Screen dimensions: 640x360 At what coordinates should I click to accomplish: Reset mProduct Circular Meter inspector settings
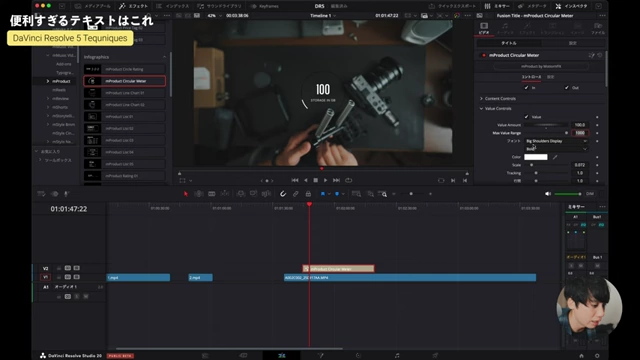[x=600, y=55]
